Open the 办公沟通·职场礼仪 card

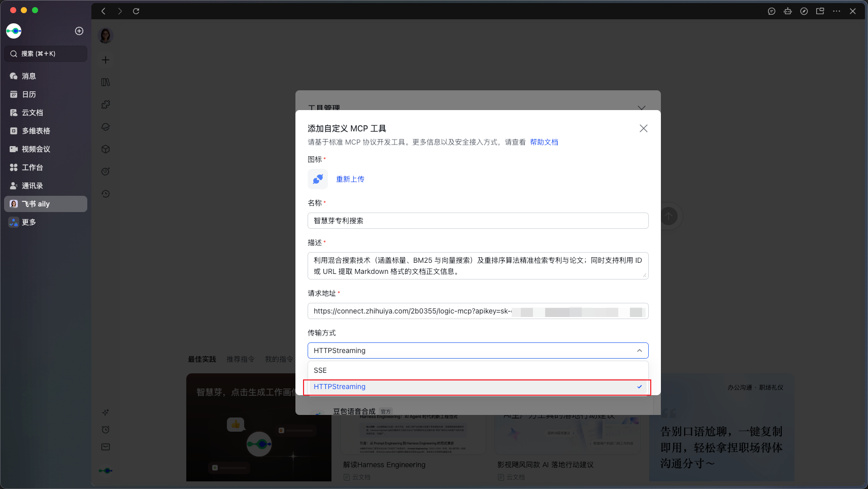pyautogui.click(x=722, y=428)
